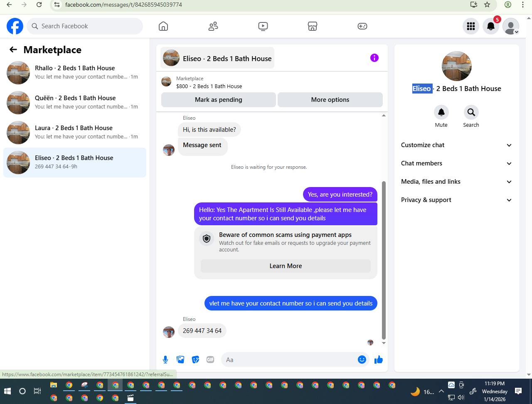Open the account profile menu avatar
Viewport: 532px width, 404px height.
pyautogui.click(x=511, y=26)
